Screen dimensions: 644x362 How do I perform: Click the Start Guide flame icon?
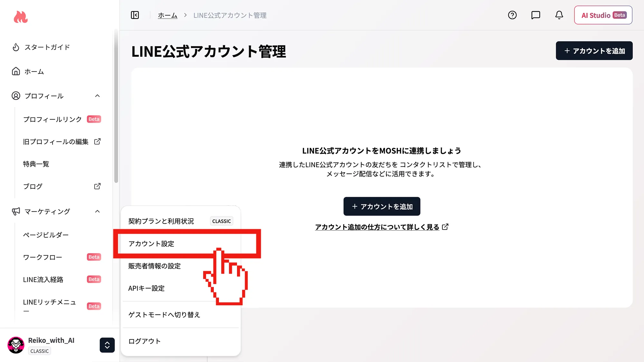pyautogui.click(x=16, y=47)
